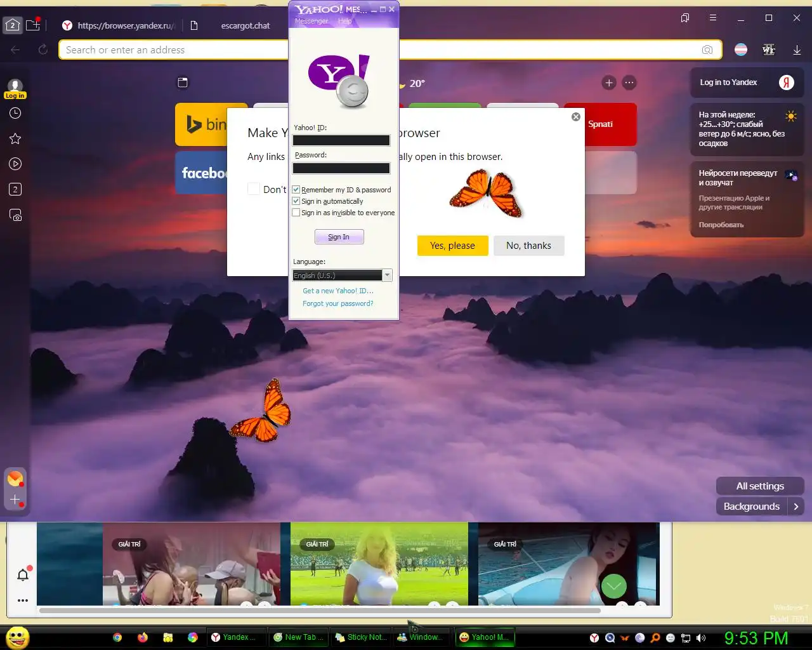
Task: Add a tile with the round plus button
Action: coord(609,83)
